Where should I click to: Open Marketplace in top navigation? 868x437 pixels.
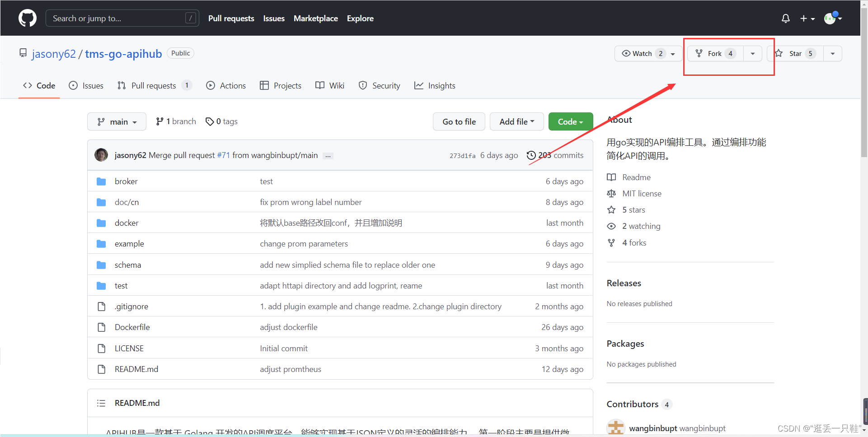315,19
